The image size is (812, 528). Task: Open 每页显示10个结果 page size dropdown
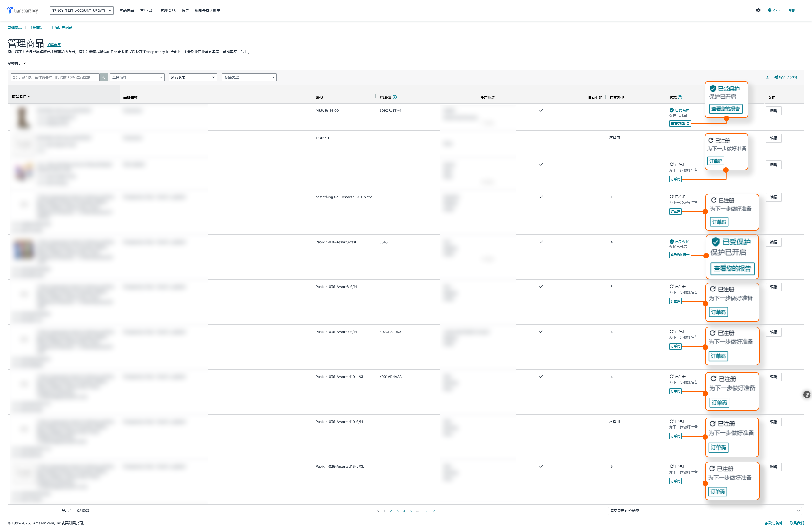point(704,511)
